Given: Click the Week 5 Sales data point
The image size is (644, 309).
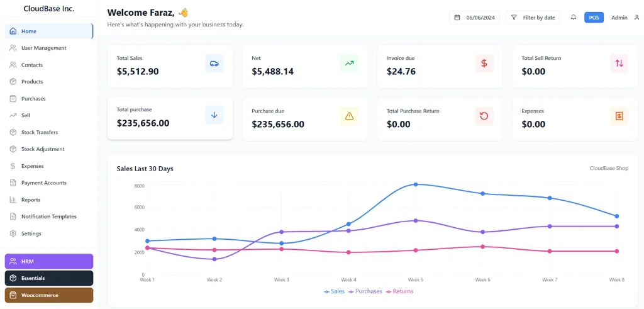Looking at the screenshot, I should tap(416, 184).
